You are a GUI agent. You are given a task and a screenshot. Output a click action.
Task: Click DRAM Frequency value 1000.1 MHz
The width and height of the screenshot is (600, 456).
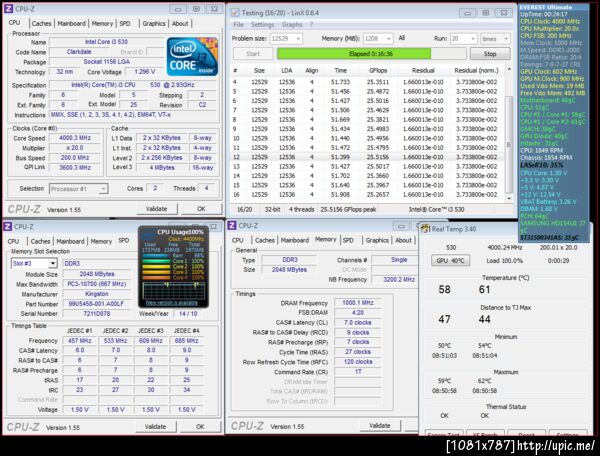pos(358,303)
